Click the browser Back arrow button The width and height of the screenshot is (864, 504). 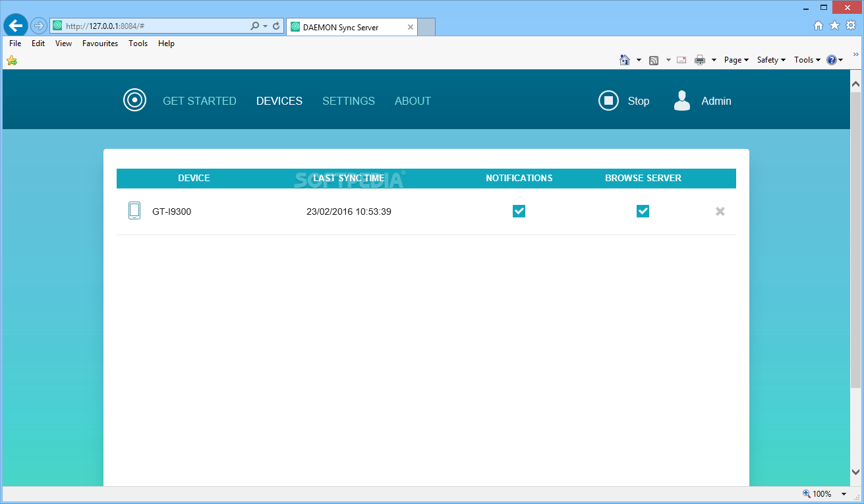tap(16, 26)
